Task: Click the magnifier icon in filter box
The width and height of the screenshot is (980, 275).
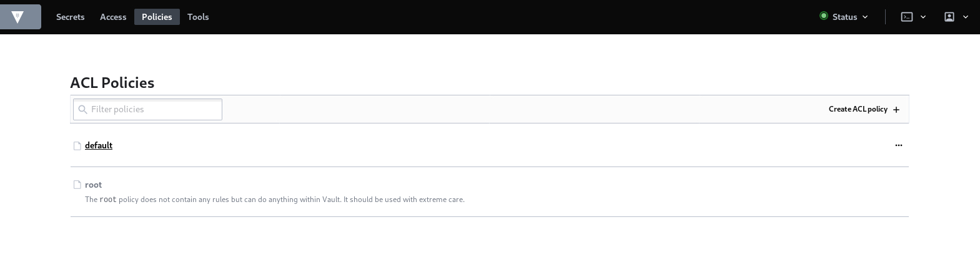Action: (x=82, y=109)
